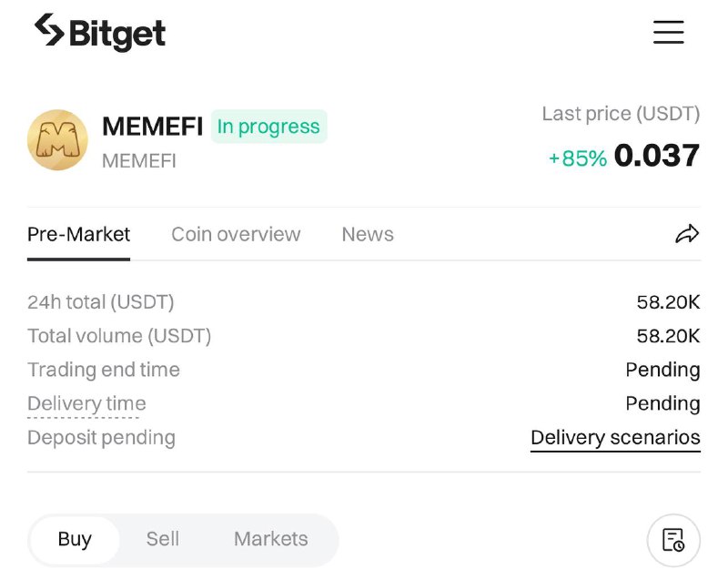The image size is (728, 580).
Task: Click the In progress status badge
Action: click(268, 127)
